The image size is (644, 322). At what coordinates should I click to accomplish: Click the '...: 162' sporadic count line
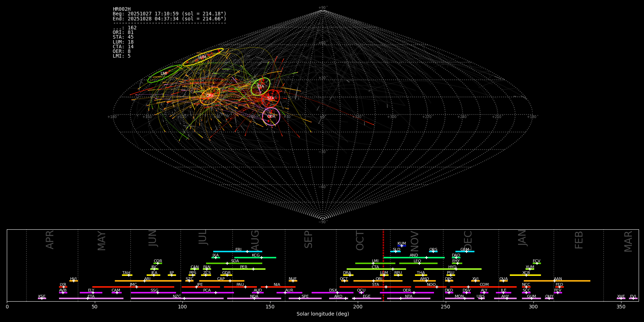(125, 28)
